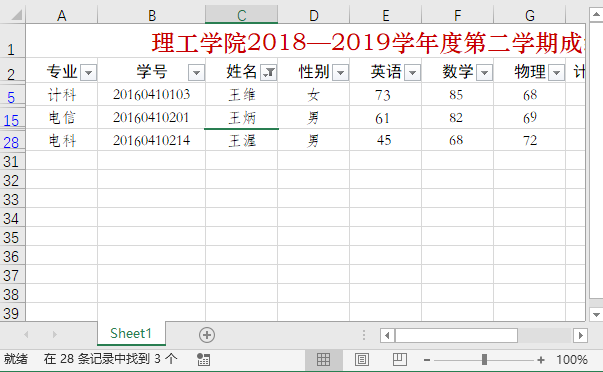This screenshot has width=603, height=372.
Task: Select row 2 header
Action: [12, 70]
